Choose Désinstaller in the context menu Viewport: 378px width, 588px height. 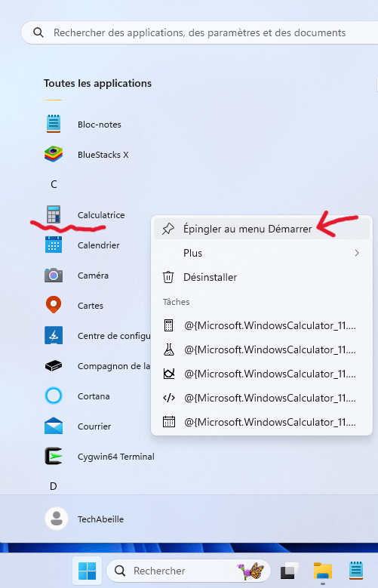point(262,277)
